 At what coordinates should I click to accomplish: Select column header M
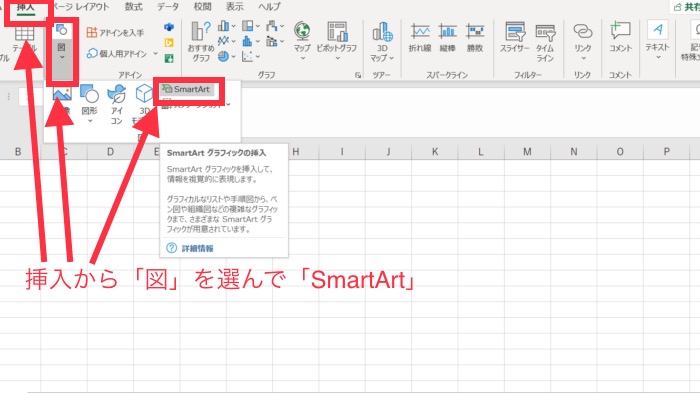pyautogui.click(x=527, y=152)
